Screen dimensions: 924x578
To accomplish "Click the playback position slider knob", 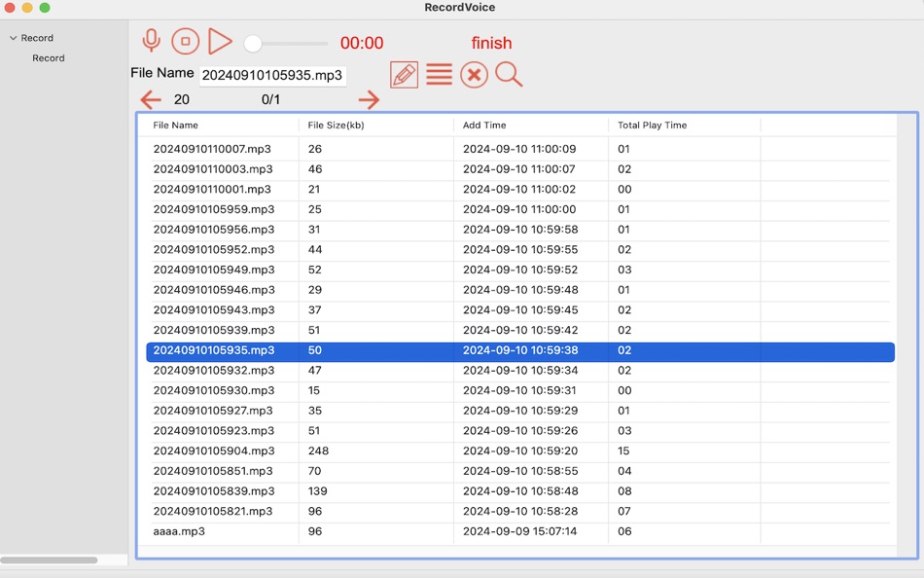I will tap(253, 43).
